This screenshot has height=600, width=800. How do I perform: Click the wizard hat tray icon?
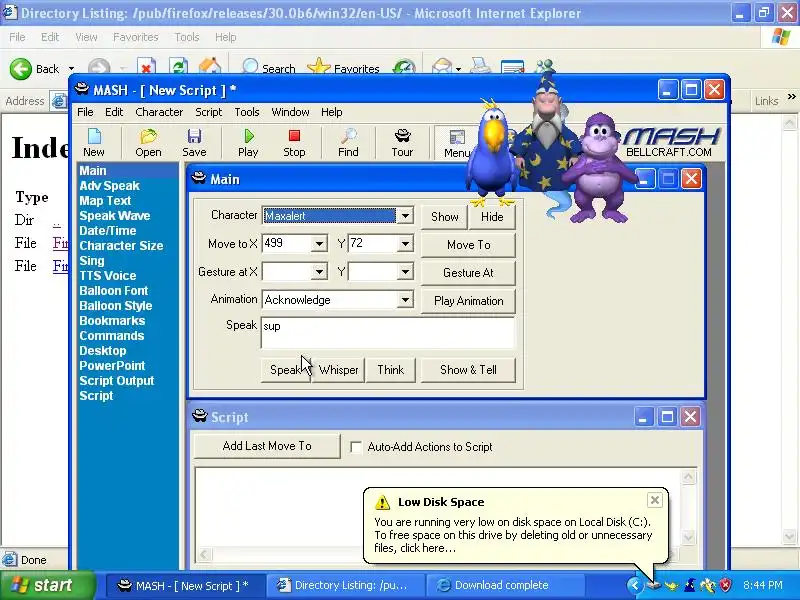click(x=690, y=585)
